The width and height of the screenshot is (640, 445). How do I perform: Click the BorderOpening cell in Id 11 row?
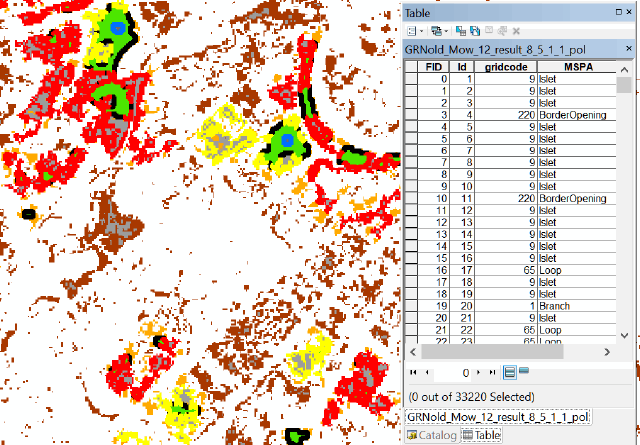click(x=577, y=198)
